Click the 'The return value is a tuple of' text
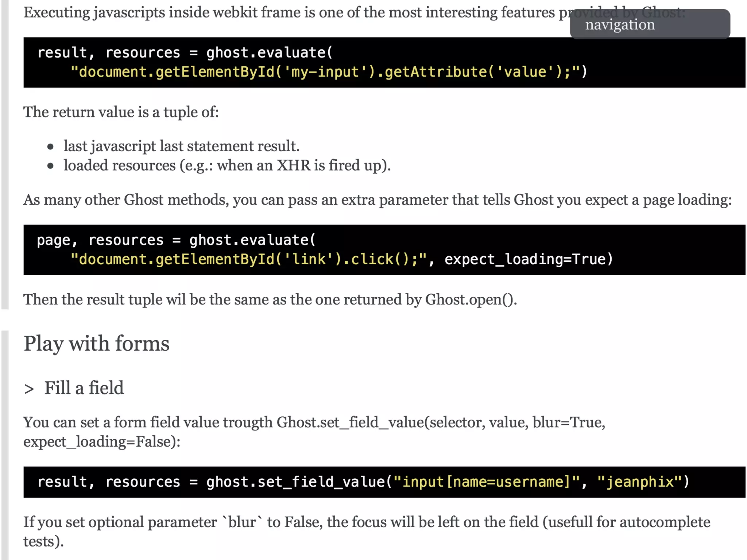The height and width of the screenshot is (560, 747). point(121,112)
